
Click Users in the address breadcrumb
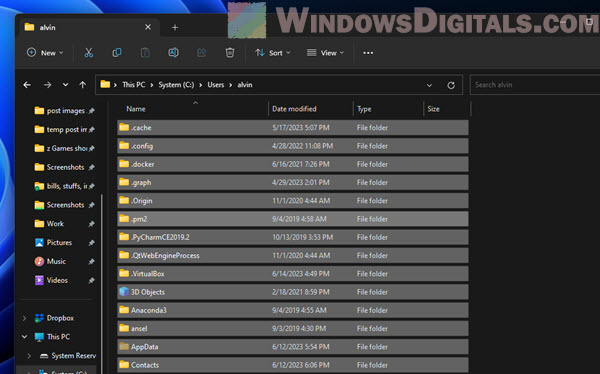pyautogui.click(x=216, y=85)
